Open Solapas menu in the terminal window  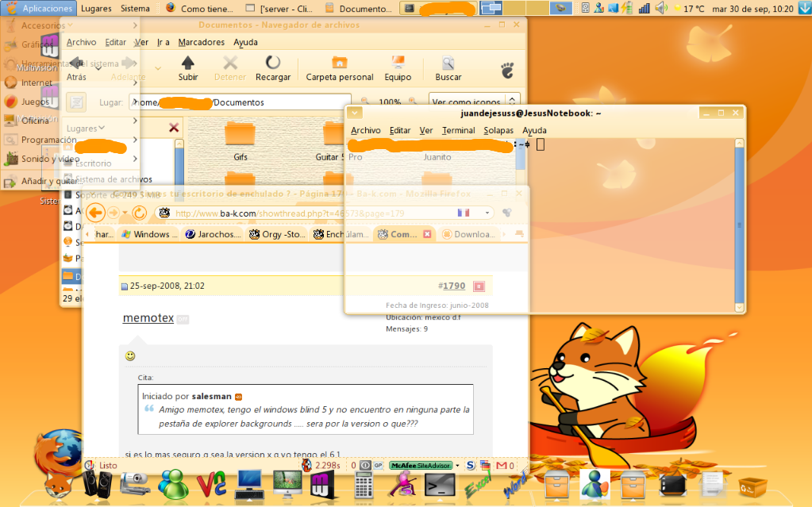tap(498, 130)
